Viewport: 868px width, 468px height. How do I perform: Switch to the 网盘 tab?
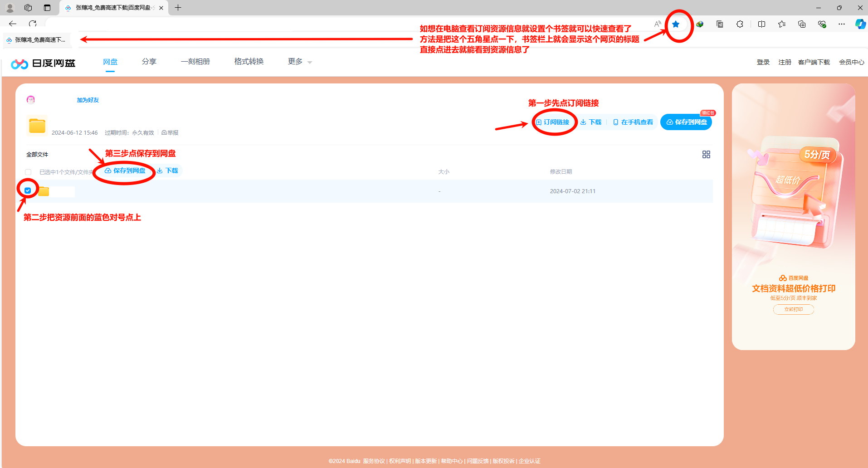click(x=110, y=62)
